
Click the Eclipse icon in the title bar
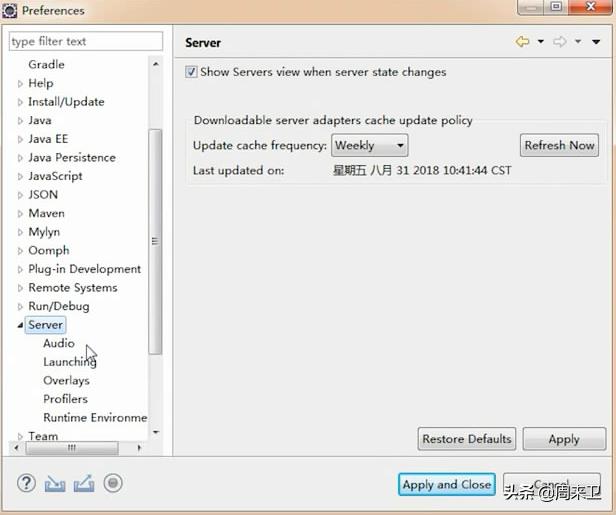tap(10, 11)
